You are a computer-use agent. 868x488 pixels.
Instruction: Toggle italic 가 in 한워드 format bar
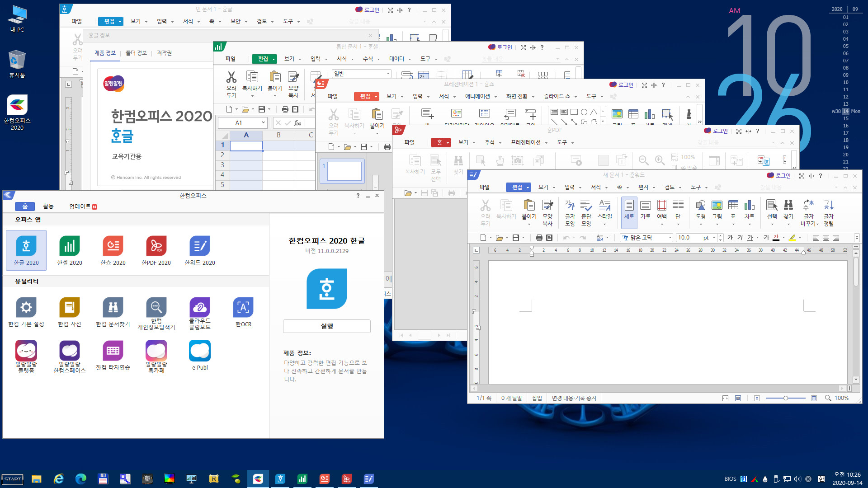click(x=740, y=238)
